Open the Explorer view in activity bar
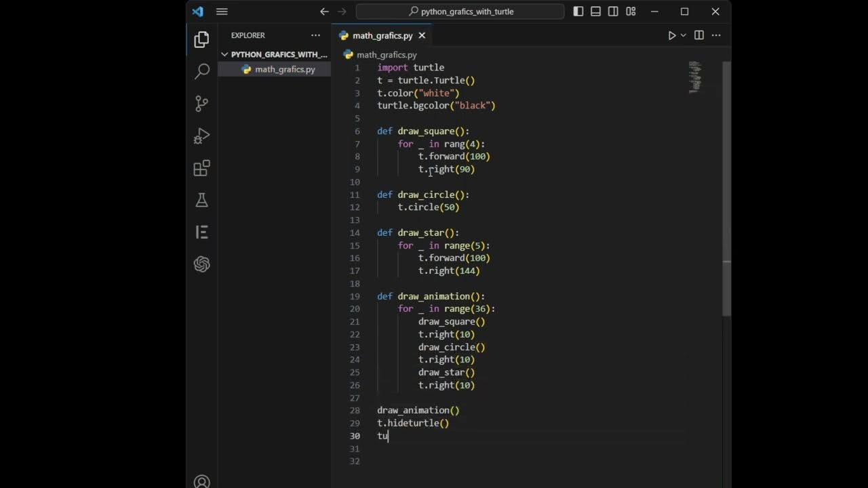 point(201,40)
